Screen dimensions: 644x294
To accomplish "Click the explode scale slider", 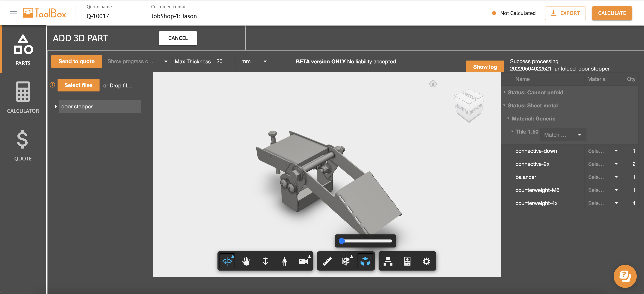I will pyautogui.click(x=365, y=241).
